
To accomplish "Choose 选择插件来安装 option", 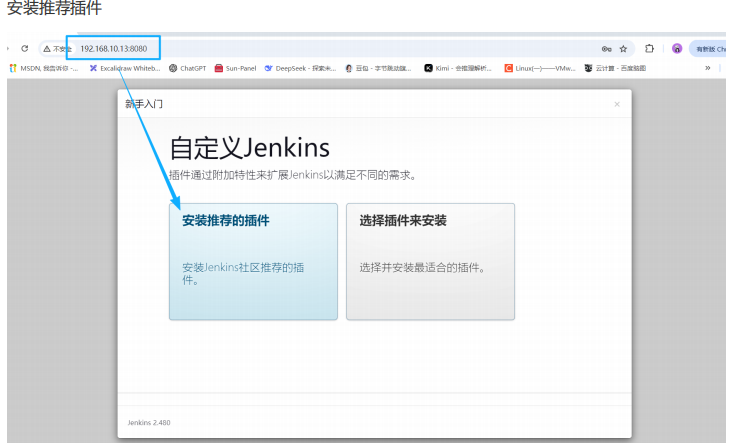I will [x=430, y=262].
